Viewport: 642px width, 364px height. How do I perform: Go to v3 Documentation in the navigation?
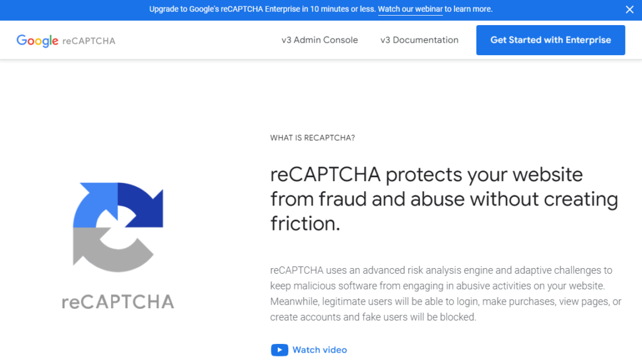[x=419, y=40]
